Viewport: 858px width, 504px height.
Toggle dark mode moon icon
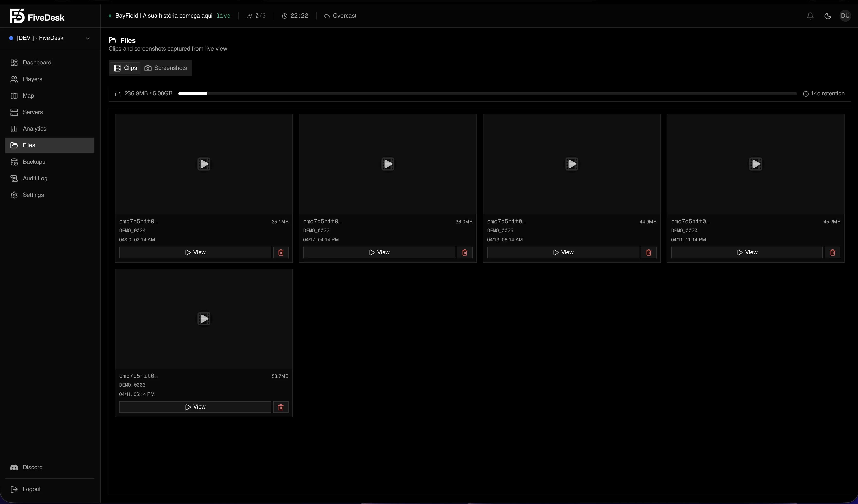click(828, 16)
